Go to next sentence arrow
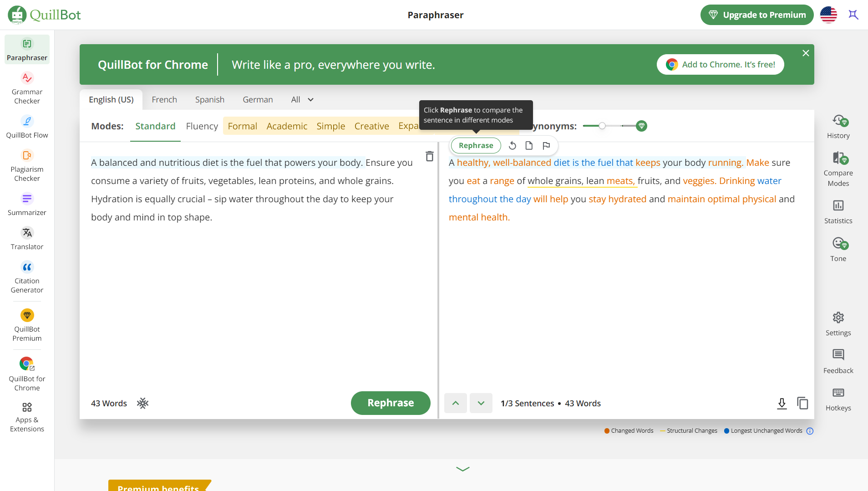The image size is (868, 491). [x=481, y=403]
